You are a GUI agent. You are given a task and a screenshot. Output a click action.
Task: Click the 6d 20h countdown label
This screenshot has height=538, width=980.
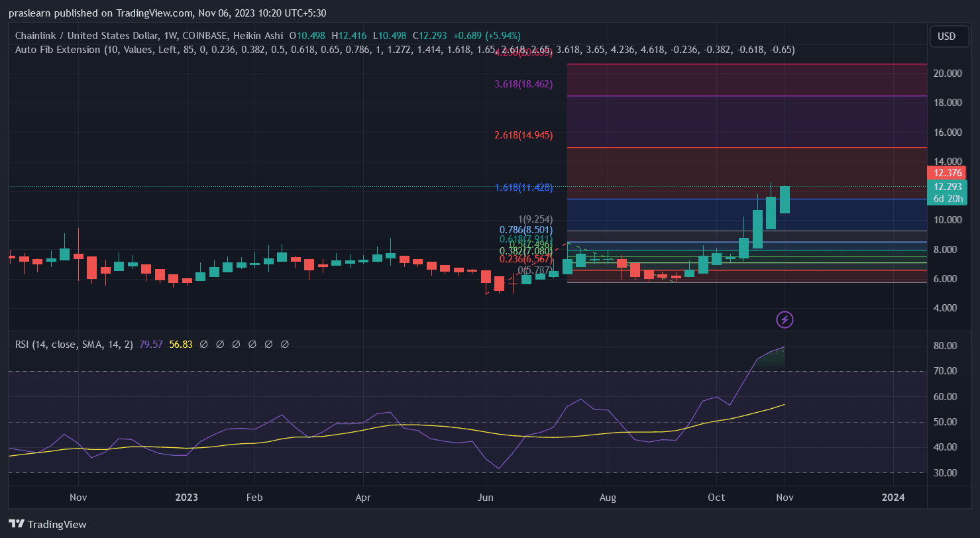pos(947,199)
